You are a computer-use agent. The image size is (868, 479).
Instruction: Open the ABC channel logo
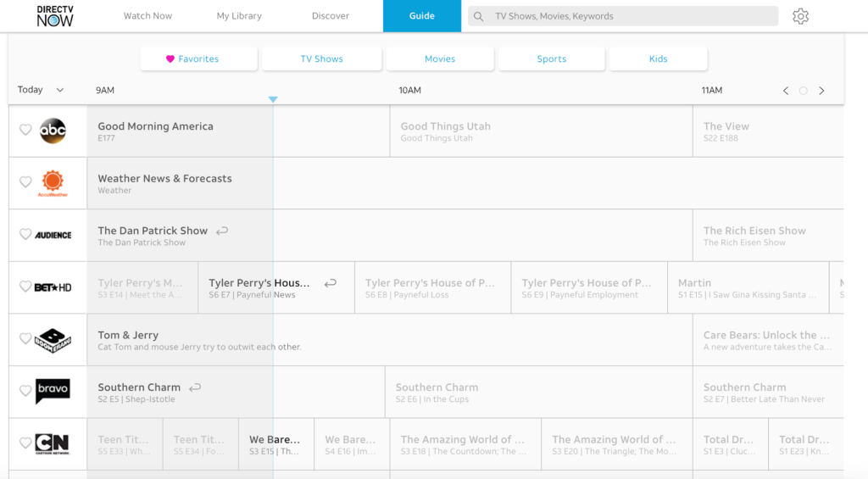53,131
